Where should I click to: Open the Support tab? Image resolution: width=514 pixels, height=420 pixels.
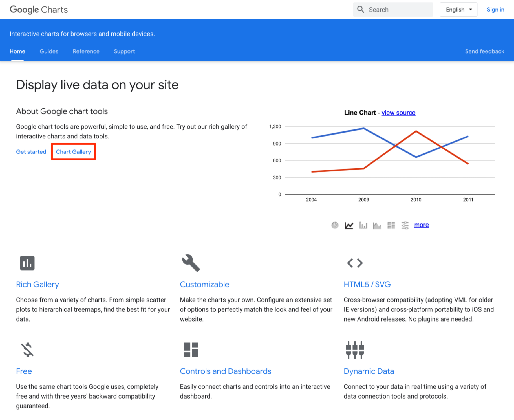tap(124, 51)
